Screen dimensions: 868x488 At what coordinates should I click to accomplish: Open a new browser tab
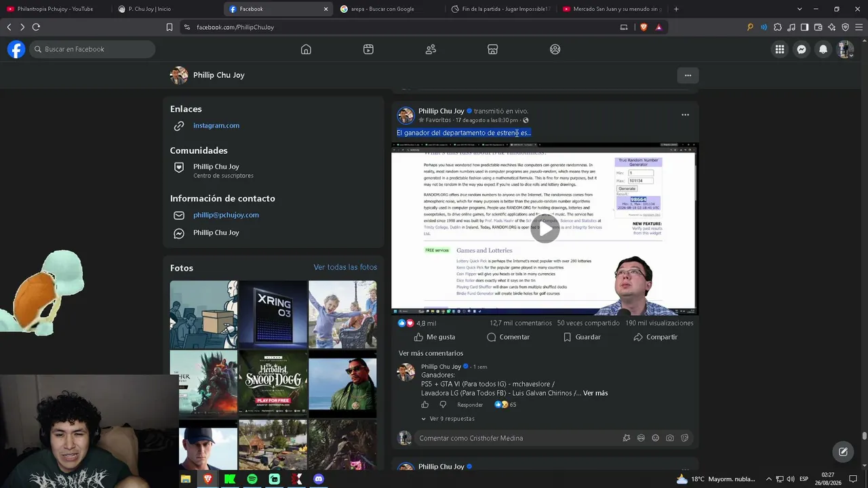(x=676, y=9)
